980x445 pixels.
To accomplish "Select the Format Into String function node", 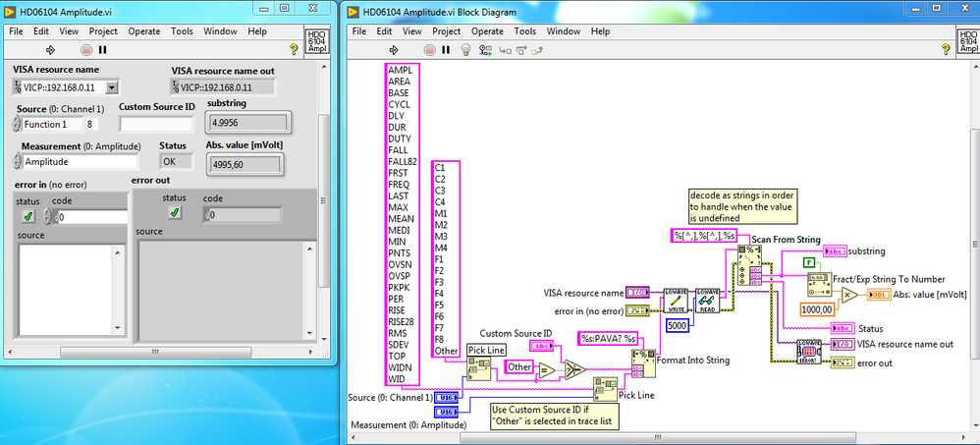I will pyautogui.click(x=644, y=363).
